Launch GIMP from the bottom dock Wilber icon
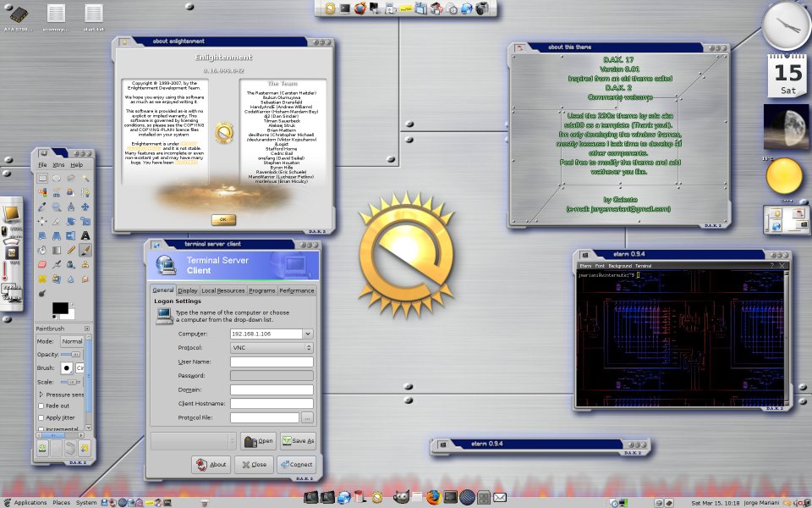Image resolution: width=812 pixels, height=508 pixels. pos(400,497)
